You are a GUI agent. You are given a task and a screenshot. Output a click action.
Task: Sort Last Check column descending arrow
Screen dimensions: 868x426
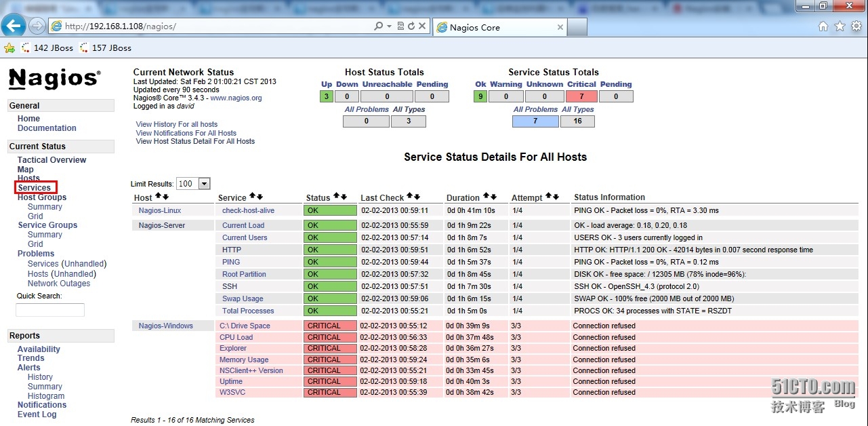(x=417, y=197)
